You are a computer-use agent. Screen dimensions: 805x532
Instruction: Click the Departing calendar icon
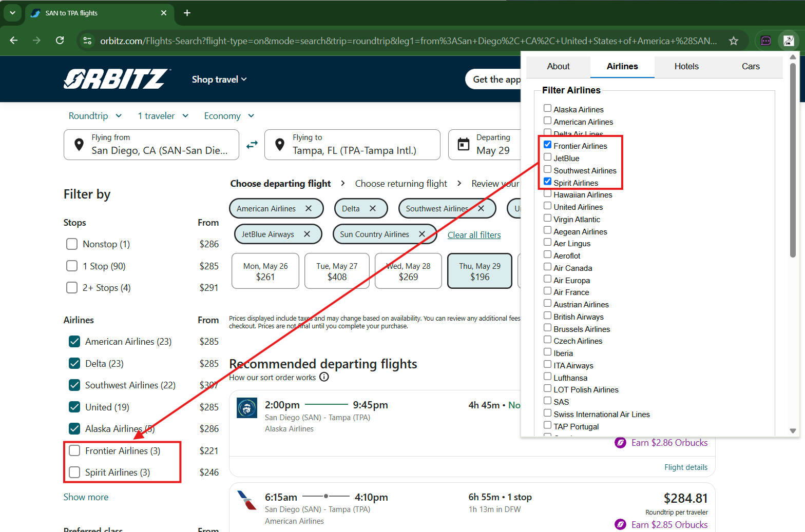pyautogui.click(x=464, y=145)
